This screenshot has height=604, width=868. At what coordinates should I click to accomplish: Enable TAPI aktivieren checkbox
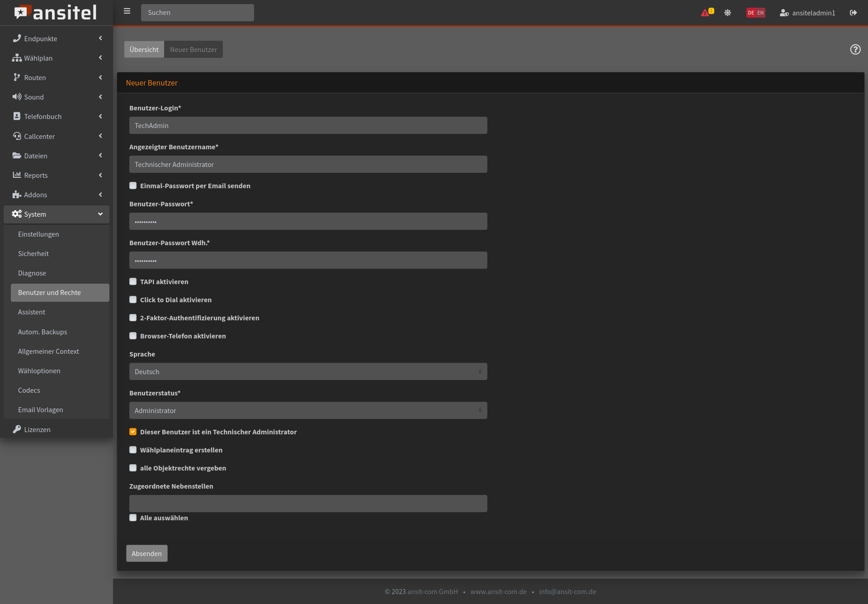(133, 281)
